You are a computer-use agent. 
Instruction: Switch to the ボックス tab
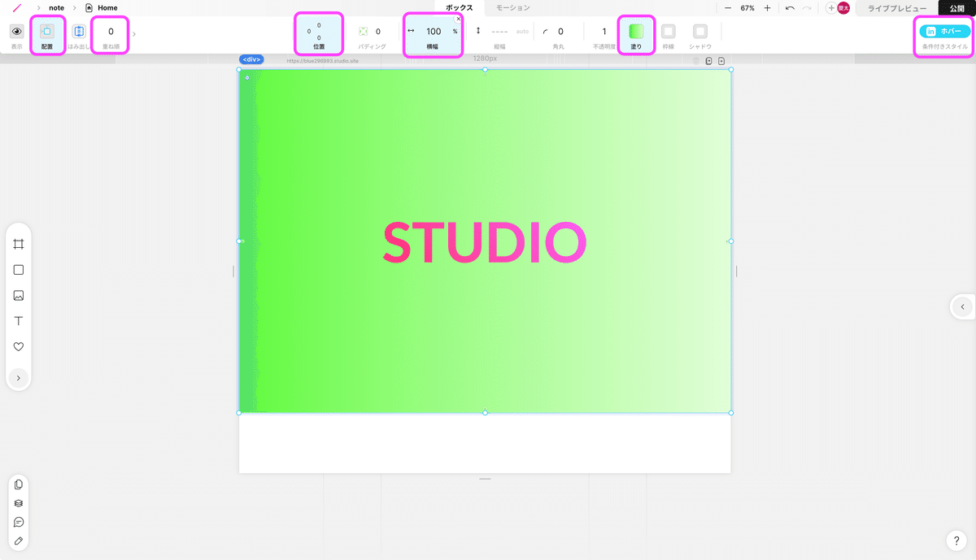coord(459,8)
